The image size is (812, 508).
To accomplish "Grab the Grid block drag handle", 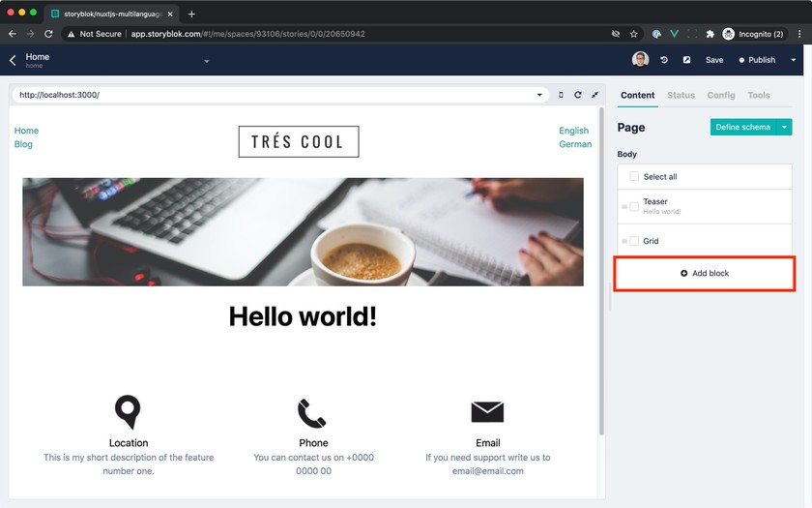I will pos(624,241).
